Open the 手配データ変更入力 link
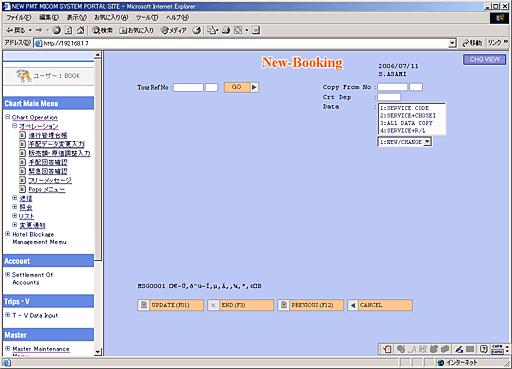 click(56, 144)
